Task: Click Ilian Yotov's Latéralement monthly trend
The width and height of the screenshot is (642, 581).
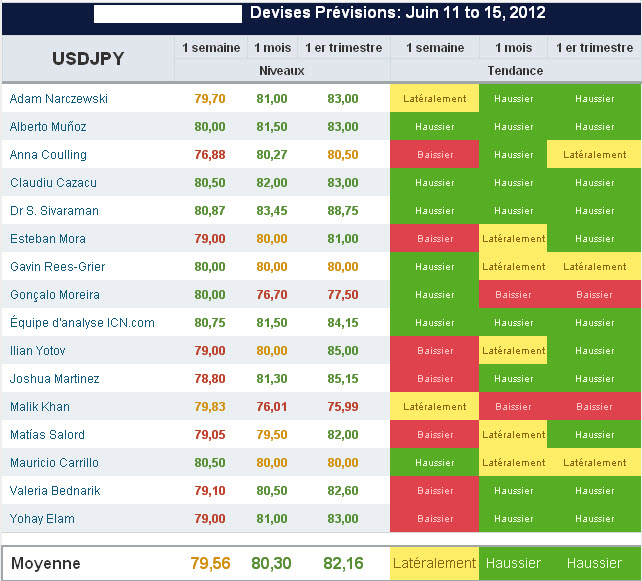Action: pos(513,350)
